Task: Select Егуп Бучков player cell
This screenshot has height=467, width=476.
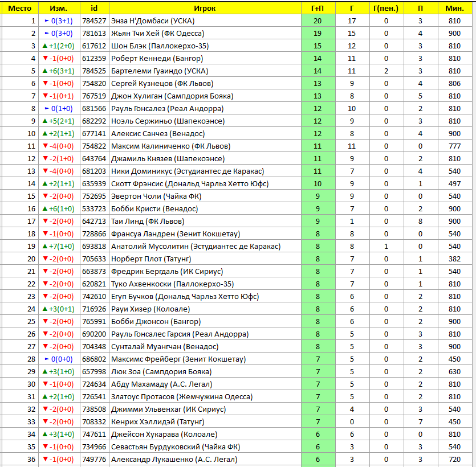Action: [x=205, y=297]
